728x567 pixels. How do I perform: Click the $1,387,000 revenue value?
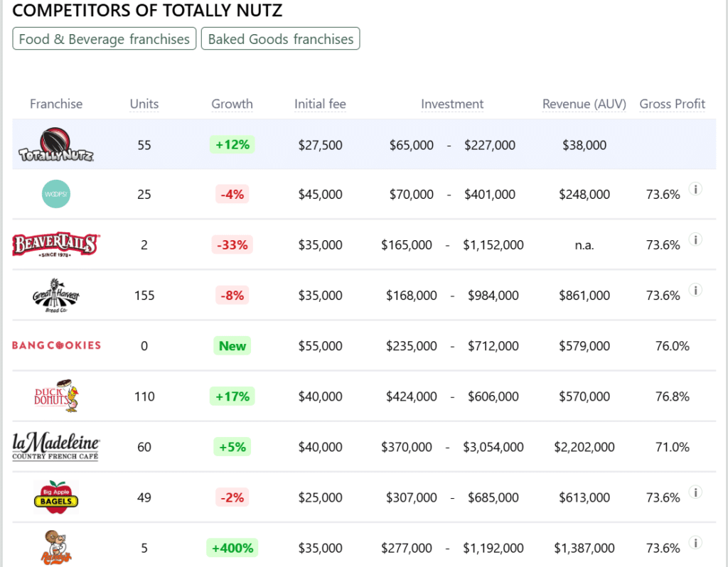[584, 549]
